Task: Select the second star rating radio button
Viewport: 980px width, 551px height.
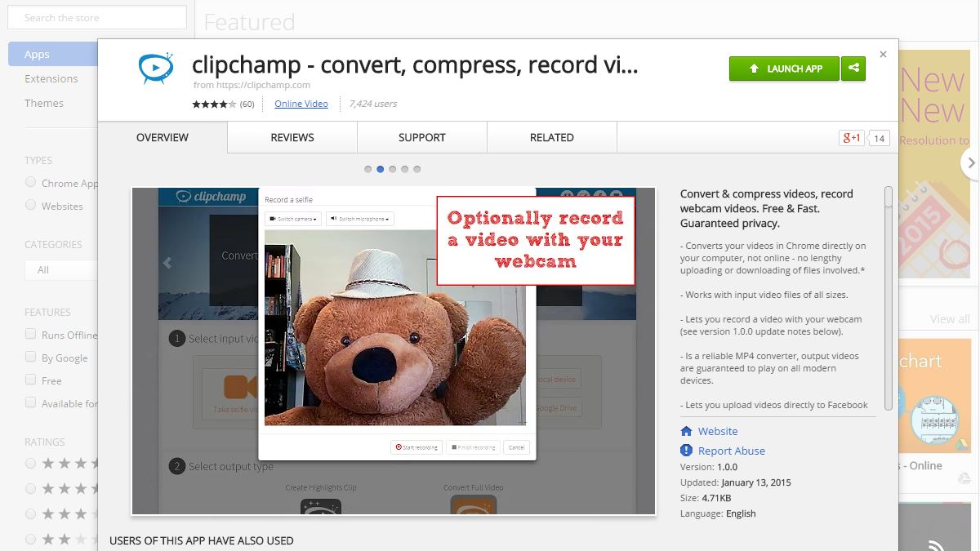Action: [x=31, y=488]
